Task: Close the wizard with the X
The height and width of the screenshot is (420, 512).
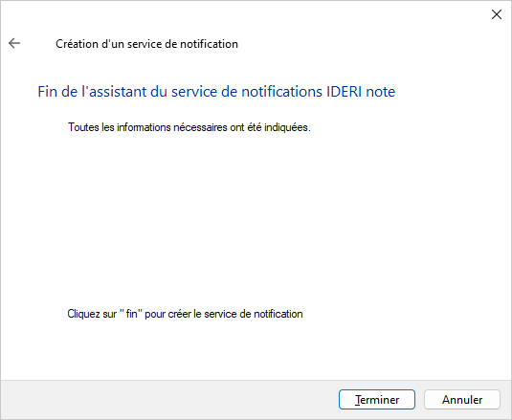Action: pos(497,14)
